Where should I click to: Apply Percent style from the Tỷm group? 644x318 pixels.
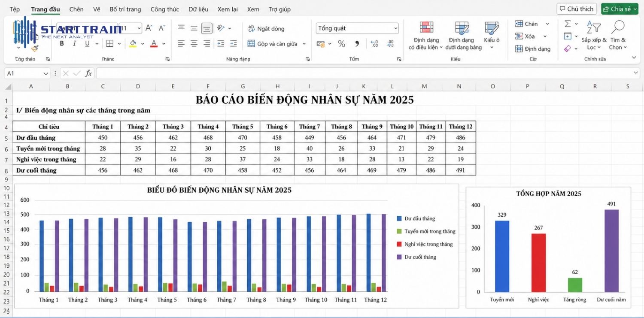point(342,43)
